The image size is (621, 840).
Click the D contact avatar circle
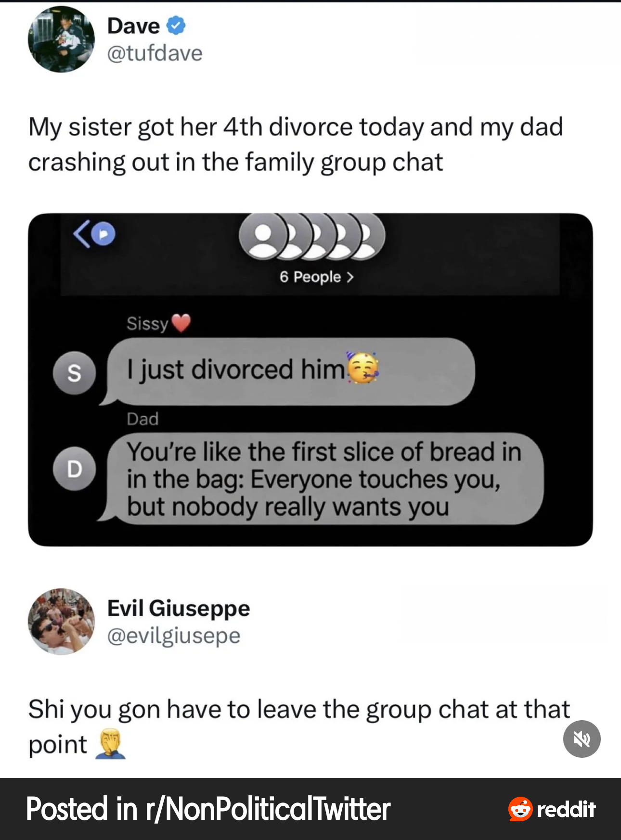pos(74,469)
